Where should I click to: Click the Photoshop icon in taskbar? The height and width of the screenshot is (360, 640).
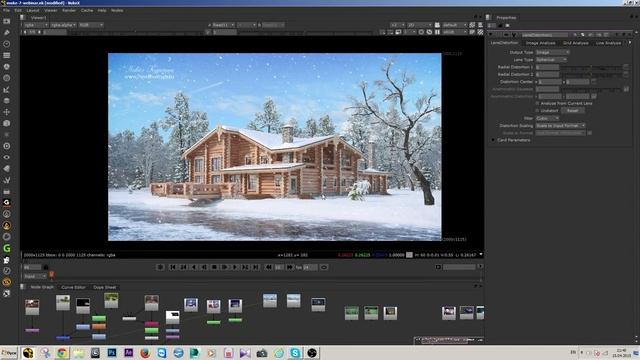112,353
